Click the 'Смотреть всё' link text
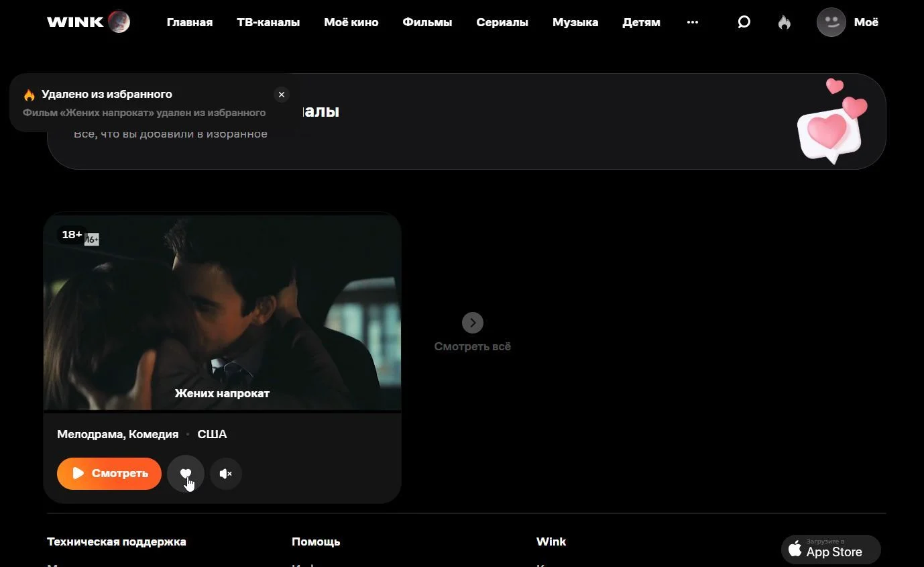Viewport: 924px width, 567px height. 473,347
